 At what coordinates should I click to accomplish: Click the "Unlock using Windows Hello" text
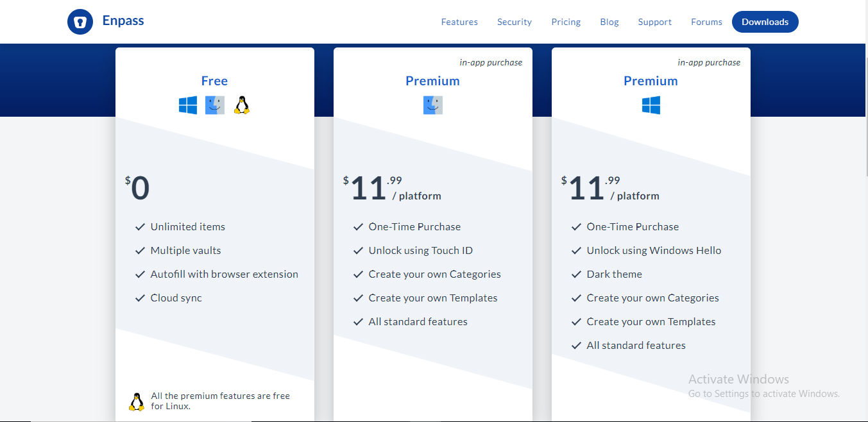click(654, 251)
